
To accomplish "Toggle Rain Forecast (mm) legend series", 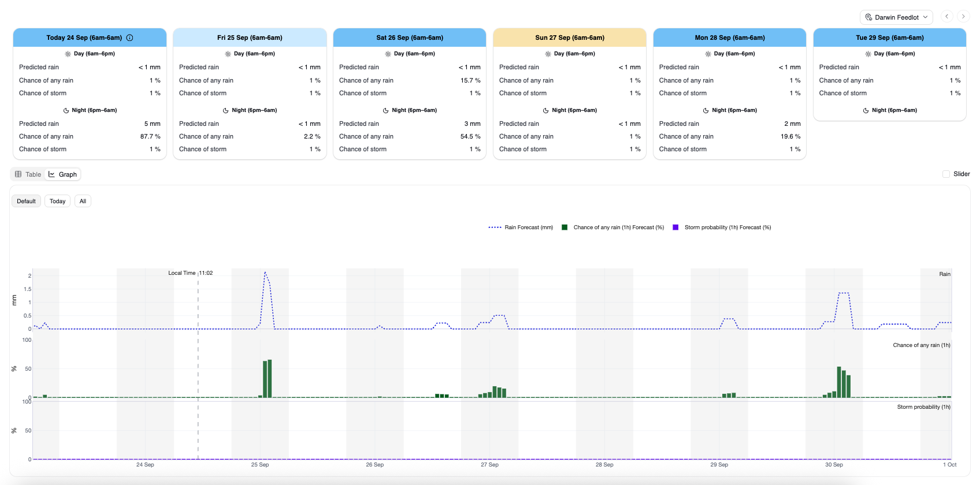I will tap(521, 227).
